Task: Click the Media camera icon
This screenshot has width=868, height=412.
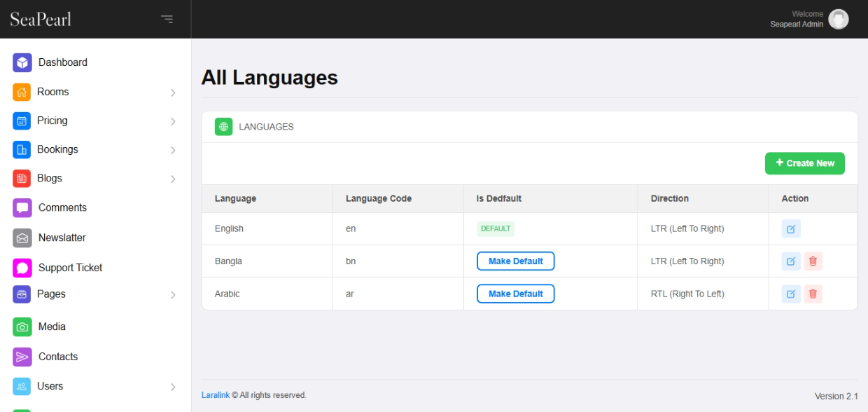Action: (x=22, y=327)
